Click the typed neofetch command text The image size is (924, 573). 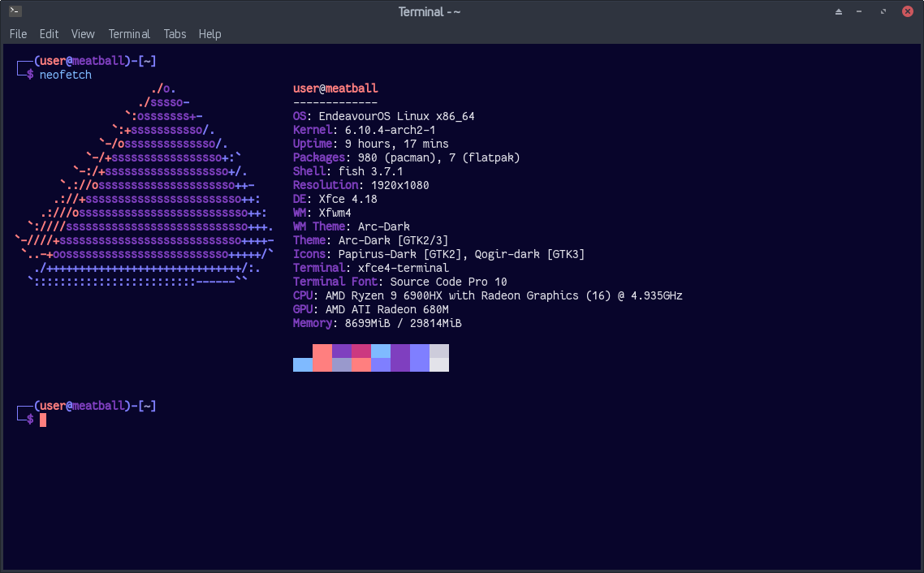click(x=66, y=75)
